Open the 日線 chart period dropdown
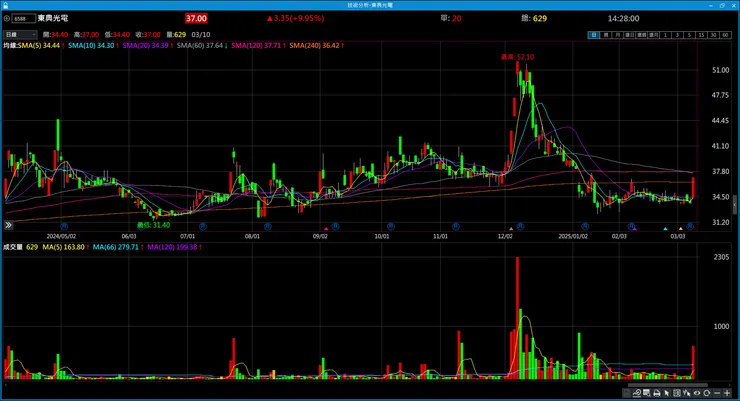 tap(20, 34)
